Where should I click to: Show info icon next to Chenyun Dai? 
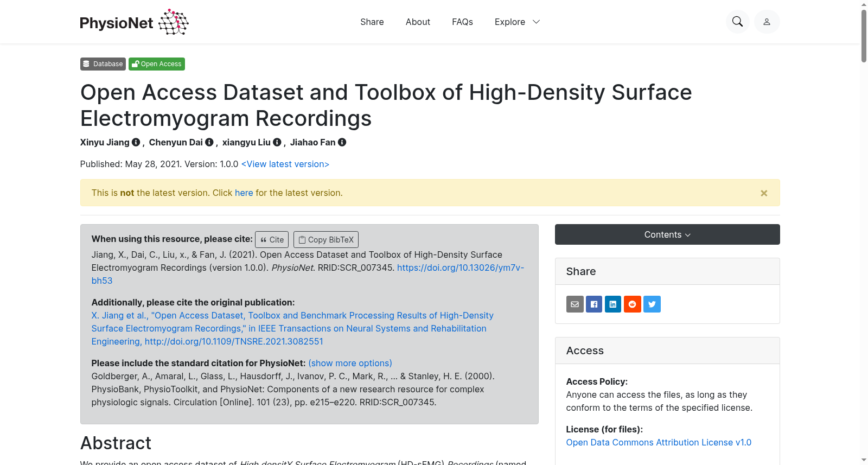point(209,142)
